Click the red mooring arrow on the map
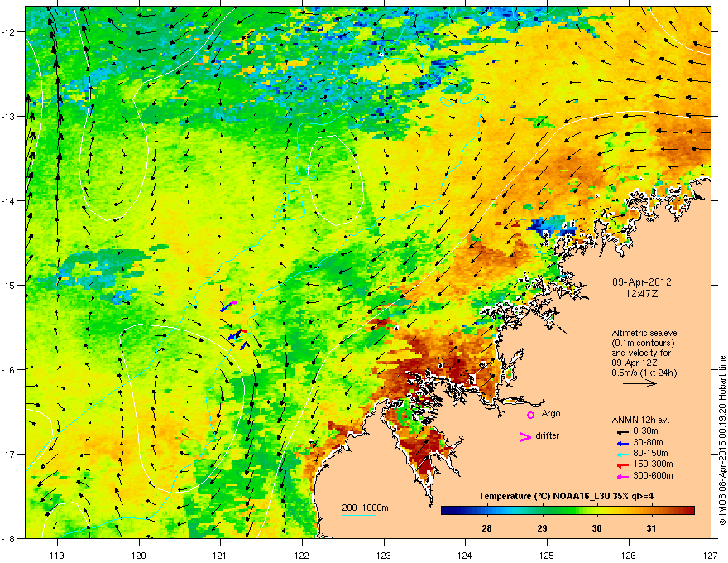The image size is (728, 563). pyautogui.click(x=243, y=330)
